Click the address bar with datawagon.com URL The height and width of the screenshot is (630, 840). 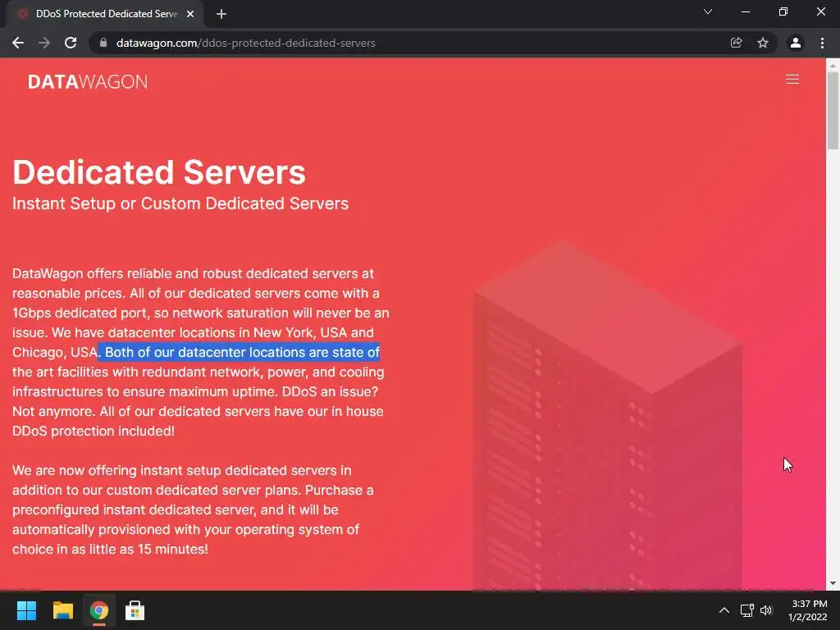pos(245,43)
